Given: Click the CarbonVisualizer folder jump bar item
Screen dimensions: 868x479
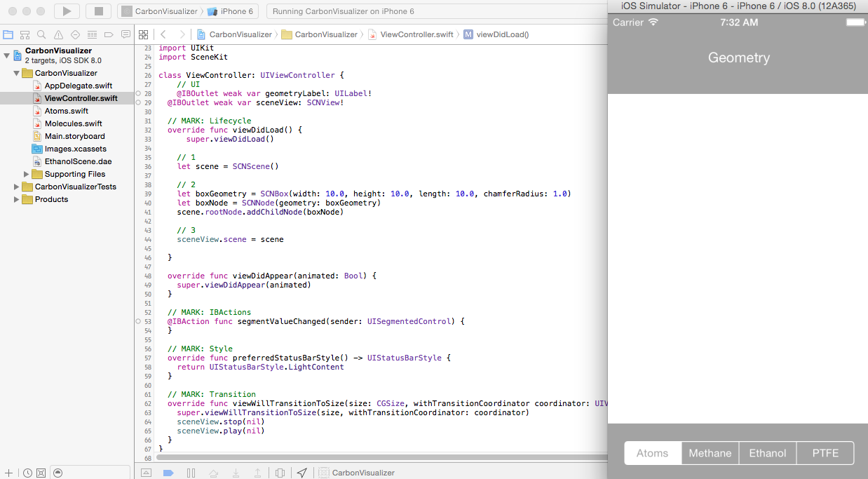Looking at the screenshot, I should pos(320,34).
